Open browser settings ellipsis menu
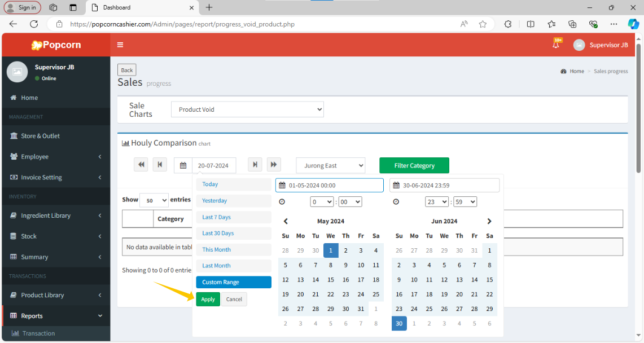This screenshot has height=343, width=644. [x=614, y=24]
